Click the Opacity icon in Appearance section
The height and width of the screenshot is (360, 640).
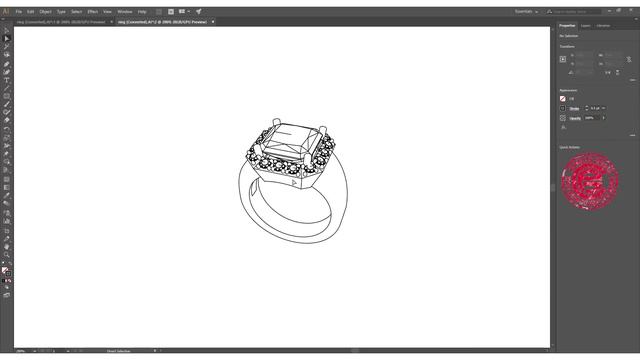coord(563,118)
